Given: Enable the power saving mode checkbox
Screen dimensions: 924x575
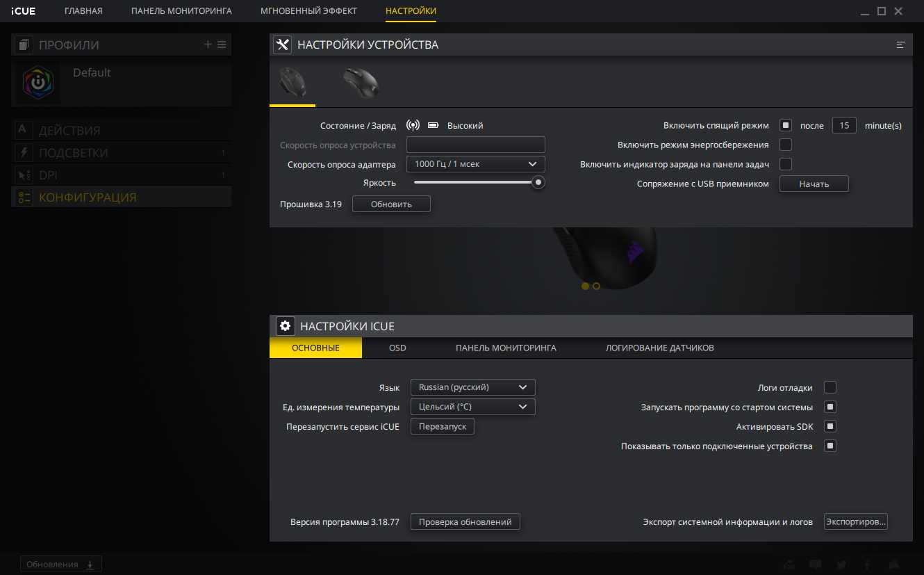Looking at the screenshot, I should click(x=786, y=145).
